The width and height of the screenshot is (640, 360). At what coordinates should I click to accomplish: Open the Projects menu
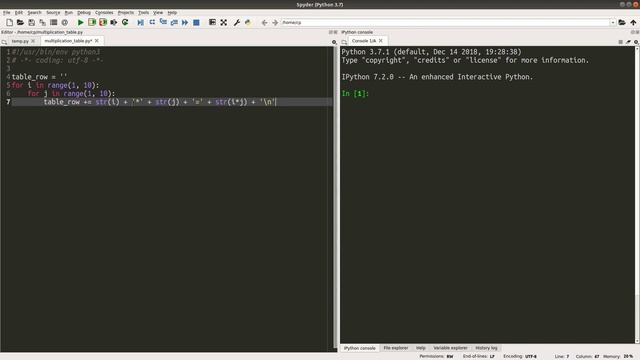[x=126, y=13]
